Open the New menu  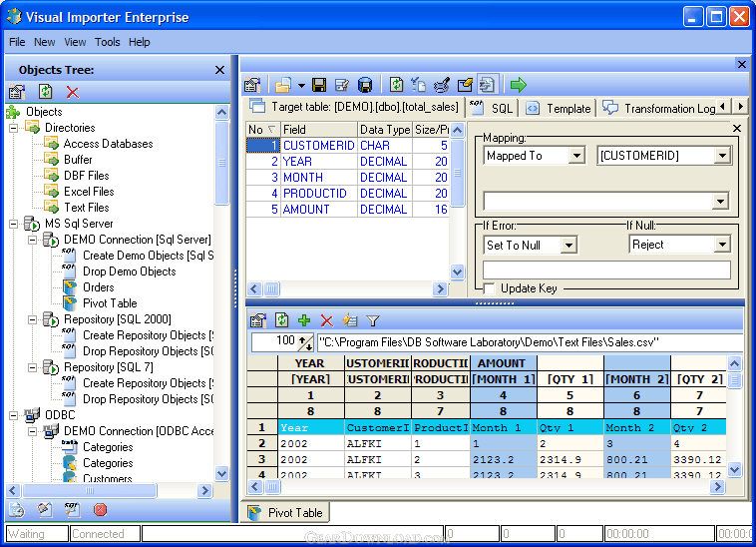44,42
